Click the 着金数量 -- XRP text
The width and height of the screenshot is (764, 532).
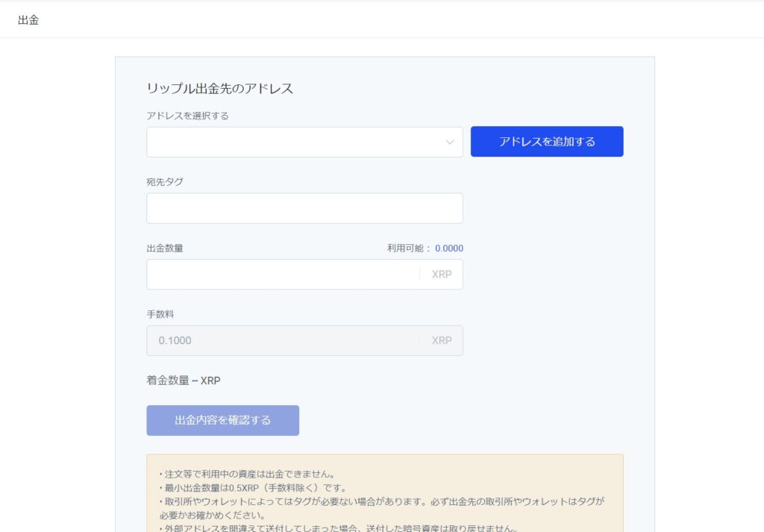[184, 381]
